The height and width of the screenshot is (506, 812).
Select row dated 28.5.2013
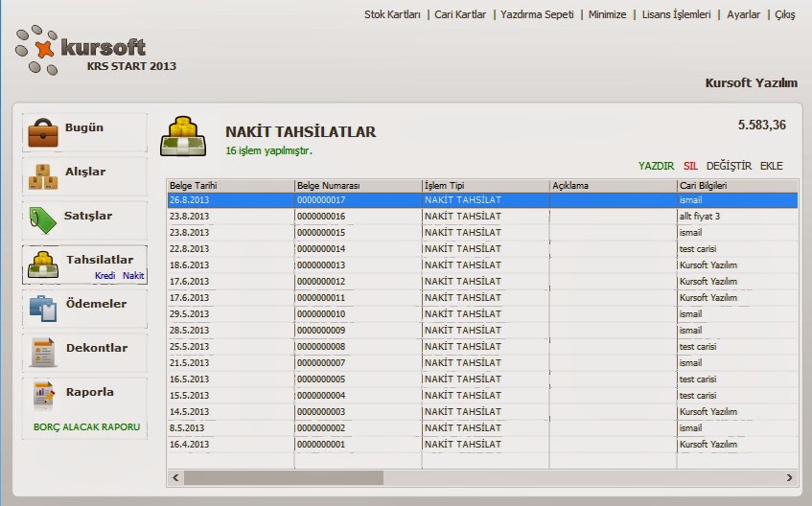(482, 331)
